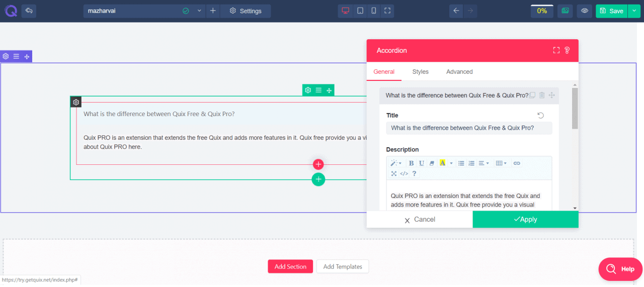This screenshot has height=287, width=644.
Task: Click the section move handle on purple toolbar
Action: [27, 56]
